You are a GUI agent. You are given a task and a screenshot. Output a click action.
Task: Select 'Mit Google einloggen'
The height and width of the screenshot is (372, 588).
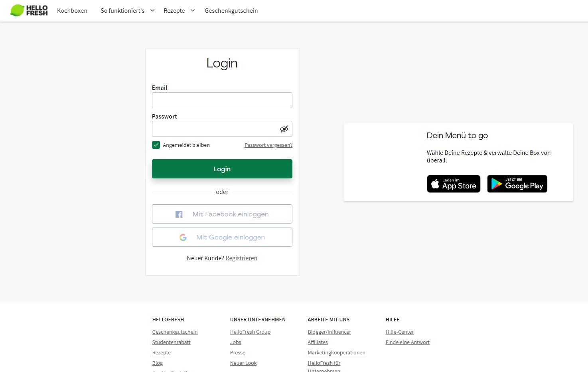pos(222,237)
